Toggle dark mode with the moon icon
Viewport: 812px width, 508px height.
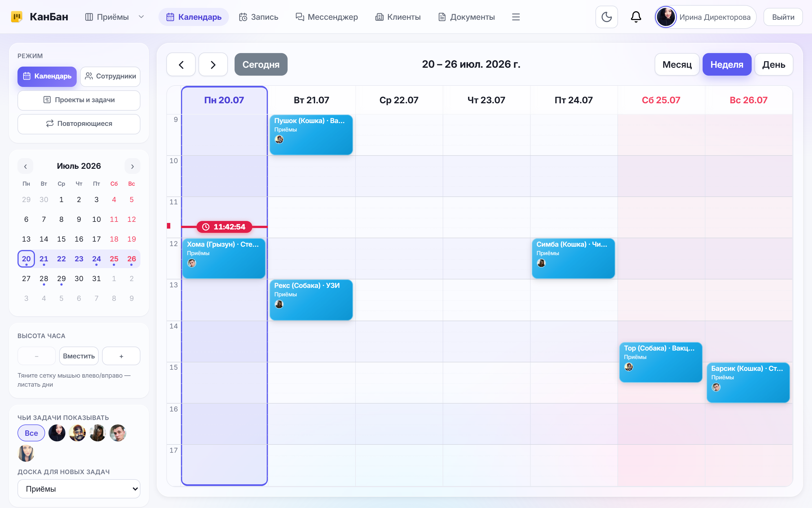[606, 17]
